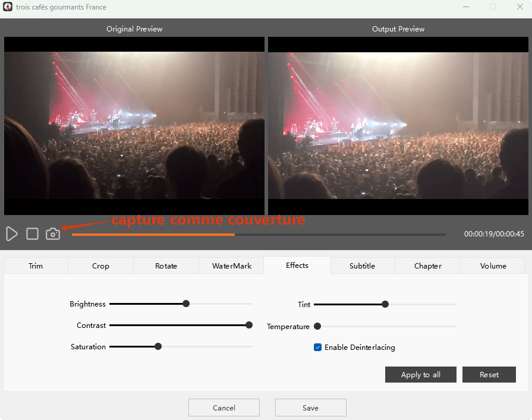532x420 pixels.
Task: Click the Reset button
Action: pyautogui.click(x=489, y=375)
